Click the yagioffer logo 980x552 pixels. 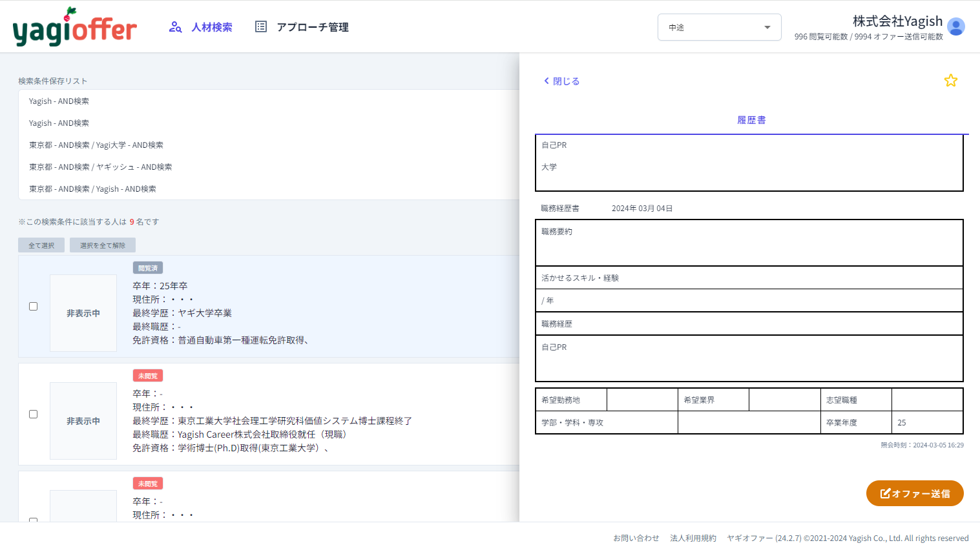click(74, 28)
